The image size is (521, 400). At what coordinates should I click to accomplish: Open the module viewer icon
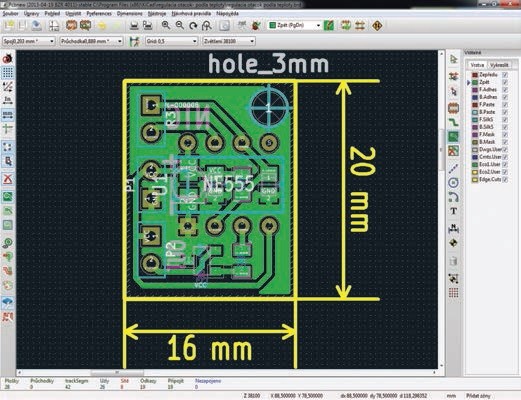85,26
